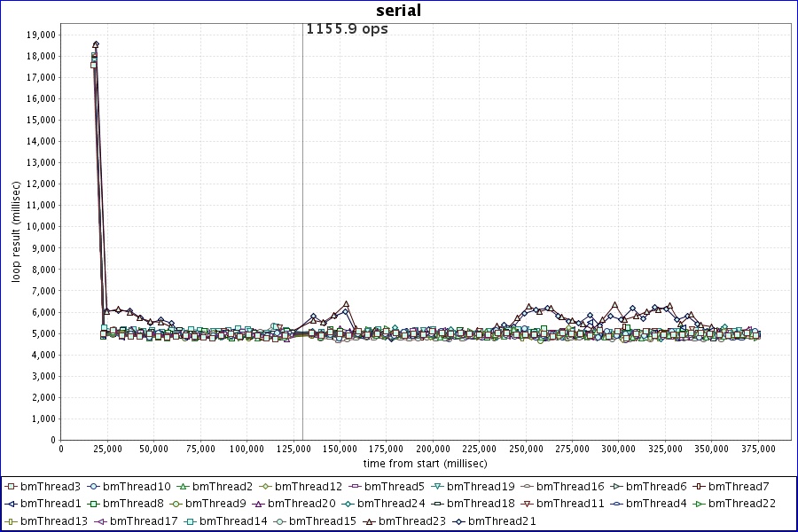Screen dimensions: 798x532
Task: Select the bmThread21 diamond legend marker
Action: tap(458, 520)
